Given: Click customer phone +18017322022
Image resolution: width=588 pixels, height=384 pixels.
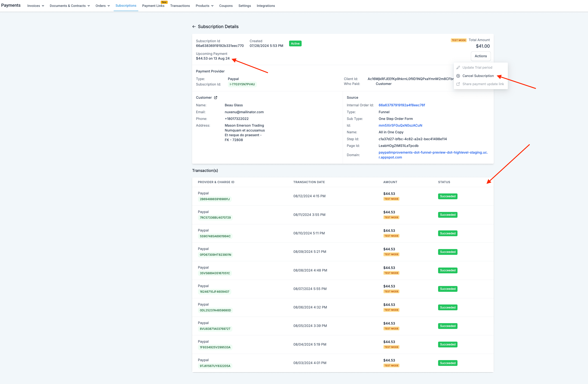Looking at the screenshot, I should pos(237,119).
